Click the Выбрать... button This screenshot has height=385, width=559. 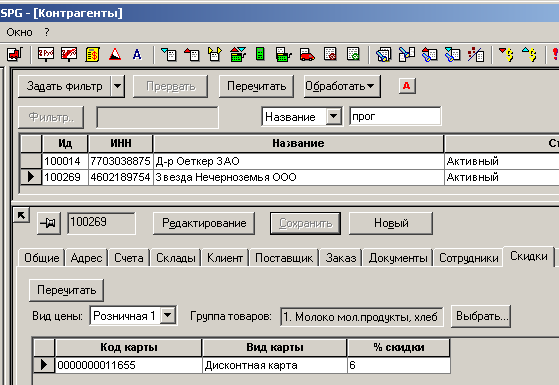[481, 316]
